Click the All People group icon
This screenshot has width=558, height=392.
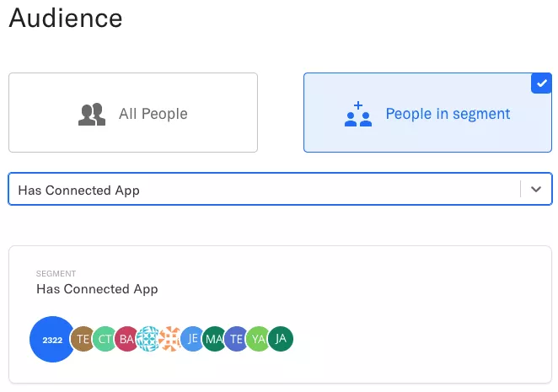[x=92, y=115]
